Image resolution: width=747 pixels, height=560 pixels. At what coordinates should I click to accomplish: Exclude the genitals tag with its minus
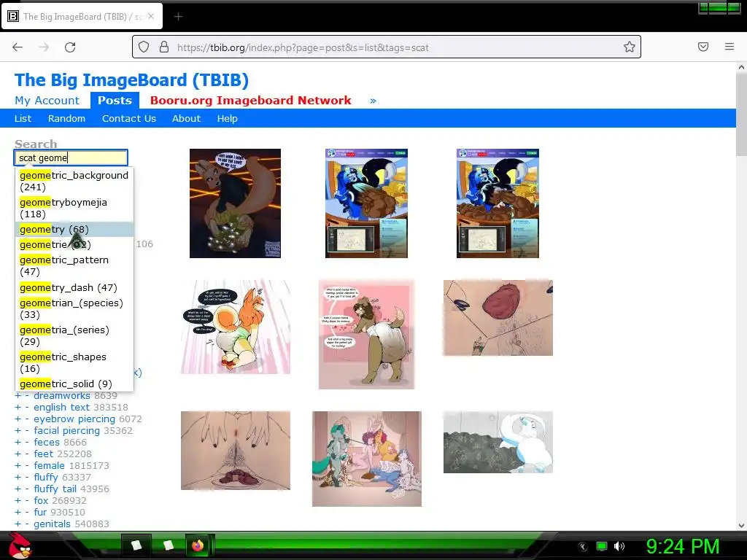coord(27,524)
